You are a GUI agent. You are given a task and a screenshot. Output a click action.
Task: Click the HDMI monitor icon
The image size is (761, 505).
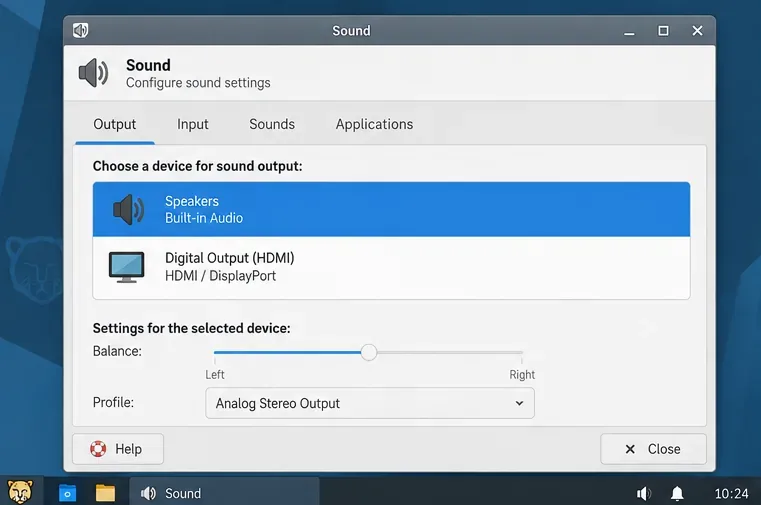127,267
